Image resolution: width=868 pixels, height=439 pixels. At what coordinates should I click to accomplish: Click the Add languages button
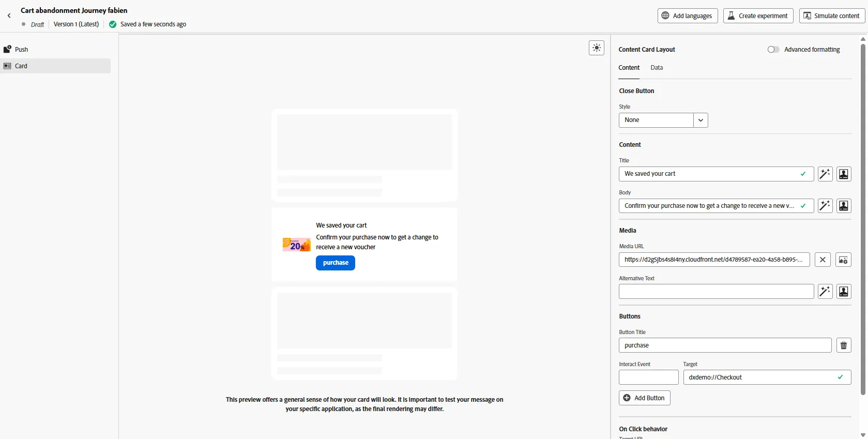point(688,16)
